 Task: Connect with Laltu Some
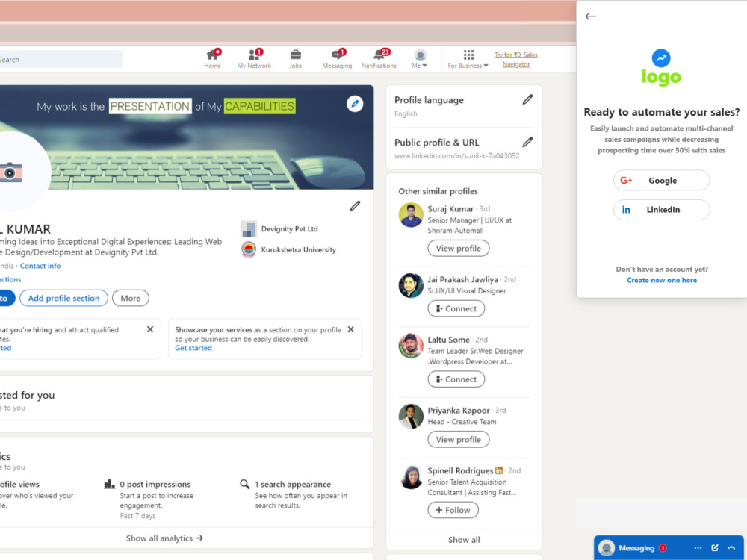(x=456, y=379)
